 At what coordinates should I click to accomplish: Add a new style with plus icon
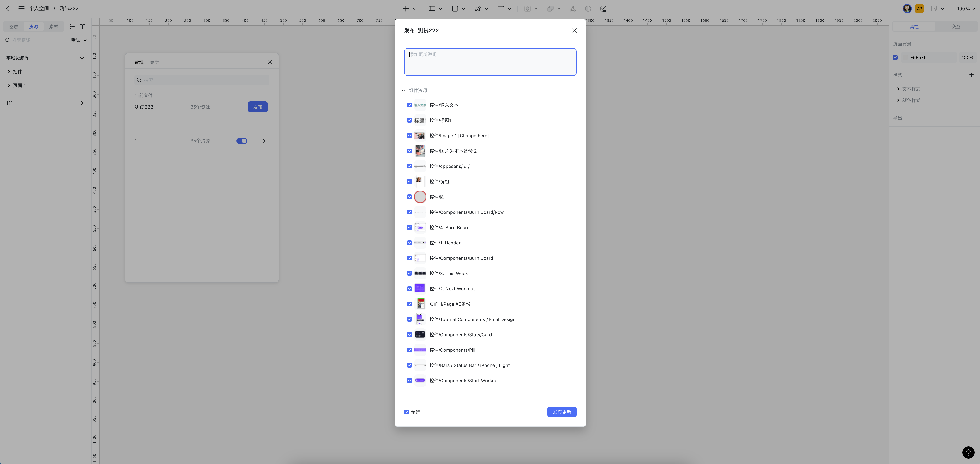point(972,74)
